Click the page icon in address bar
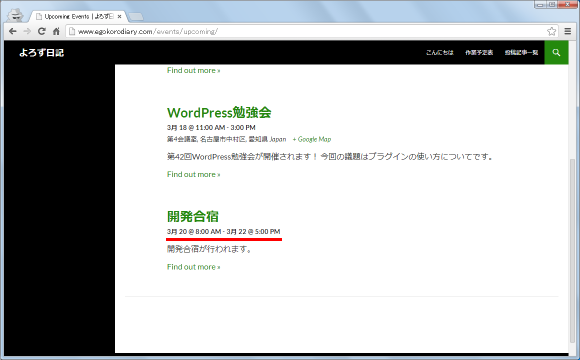Image resolution: width=580 pixels, height=360 pixels. 72,31
